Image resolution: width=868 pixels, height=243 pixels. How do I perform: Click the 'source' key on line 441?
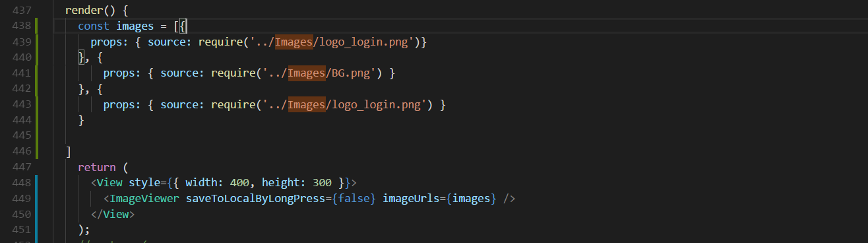click(179, 73)
